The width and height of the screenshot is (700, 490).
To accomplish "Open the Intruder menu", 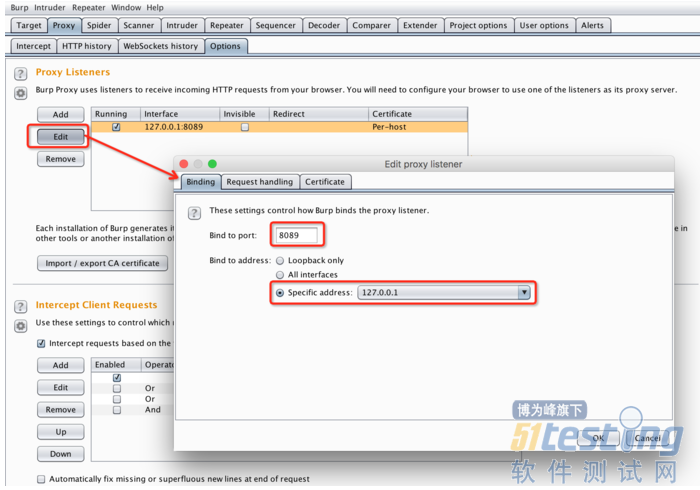I will 50,8.
